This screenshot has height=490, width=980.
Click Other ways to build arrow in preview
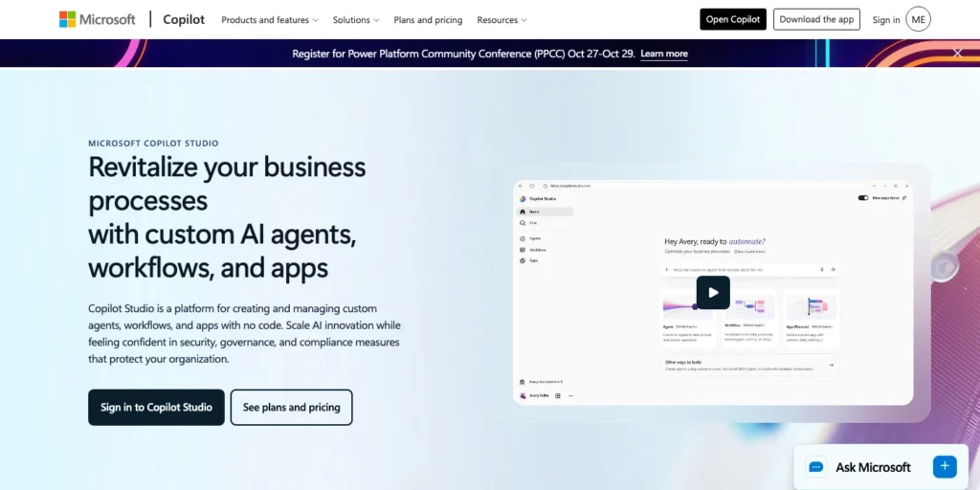[x=831, y=365]
